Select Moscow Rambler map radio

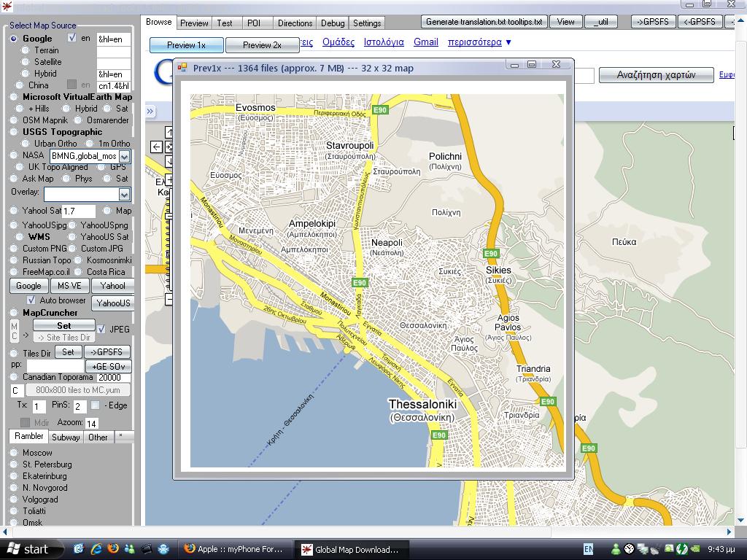click(14, 452)
